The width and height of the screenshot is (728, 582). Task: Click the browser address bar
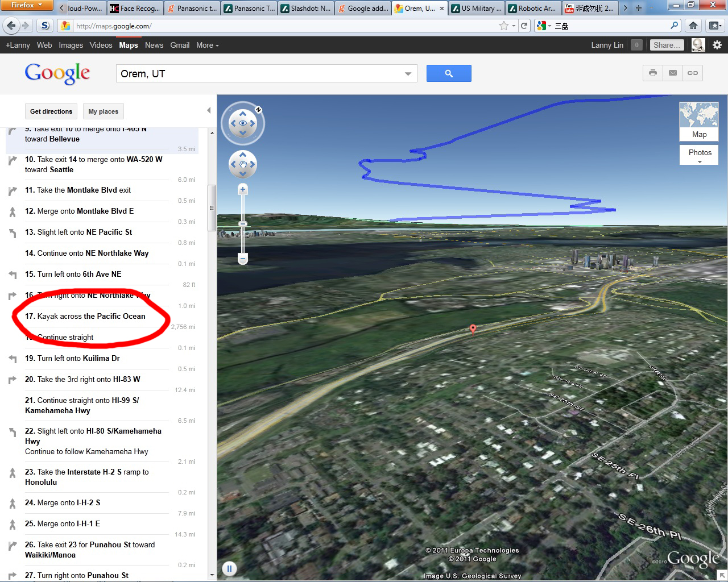point(284,26)
